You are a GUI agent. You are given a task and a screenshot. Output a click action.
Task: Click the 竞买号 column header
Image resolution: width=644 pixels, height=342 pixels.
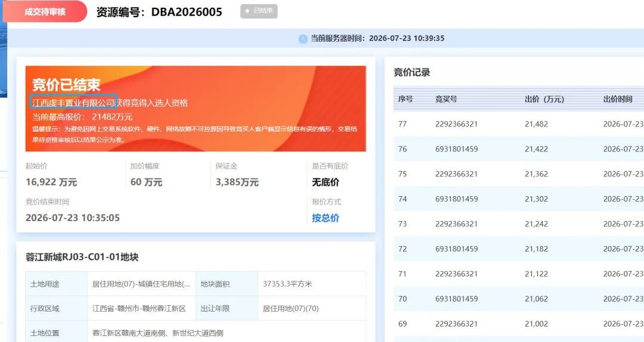pyautogui.click(x=446, y=99)
